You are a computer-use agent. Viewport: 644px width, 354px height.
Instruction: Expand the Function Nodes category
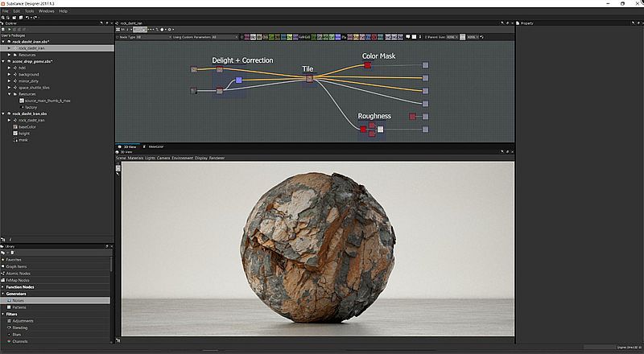[2, 286]
